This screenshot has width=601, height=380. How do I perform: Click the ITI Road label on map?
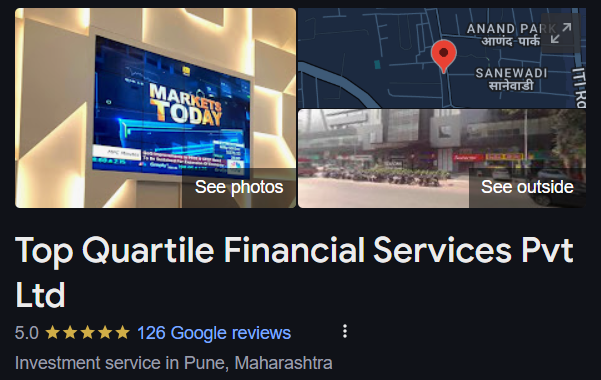click(x=579, y=87)
